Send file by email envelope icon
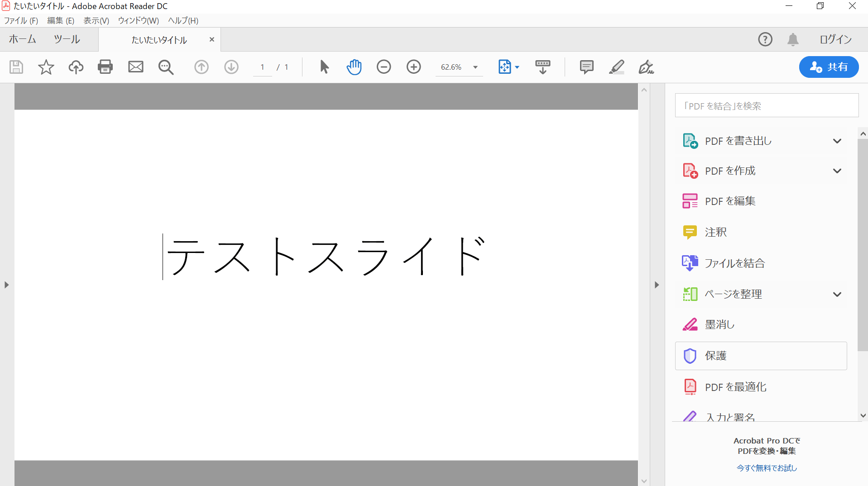Viewport: 868px width, 486px height. click(135, 67)
